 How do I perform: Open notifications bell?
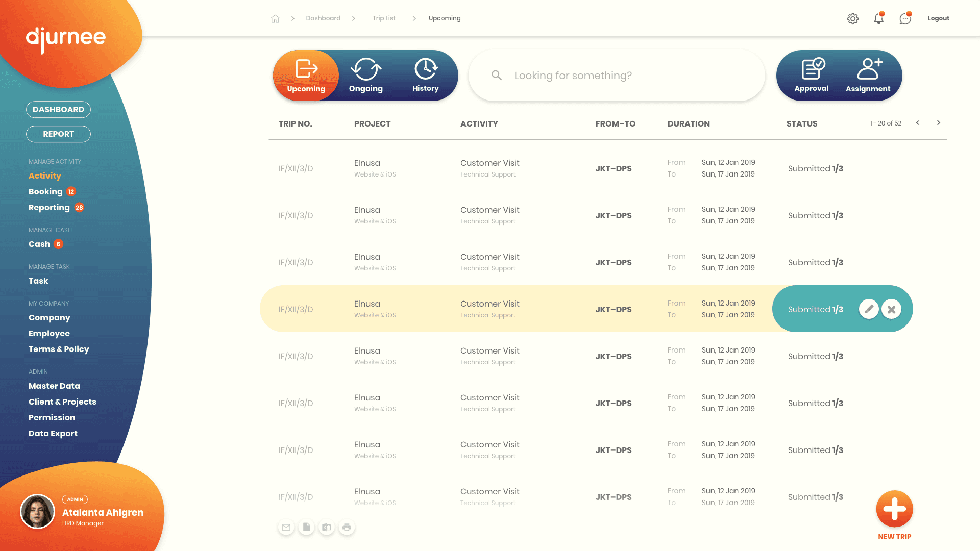pos(878,19)
